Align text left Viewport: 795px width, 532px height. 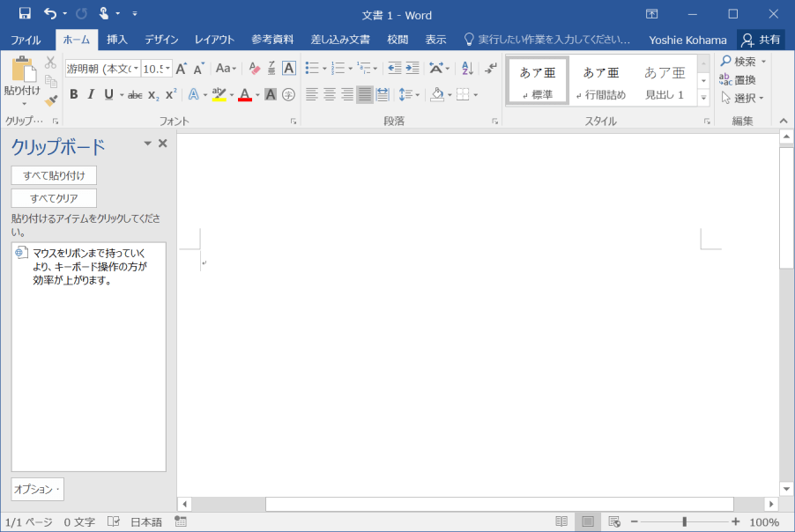click(x=312, y=94)
